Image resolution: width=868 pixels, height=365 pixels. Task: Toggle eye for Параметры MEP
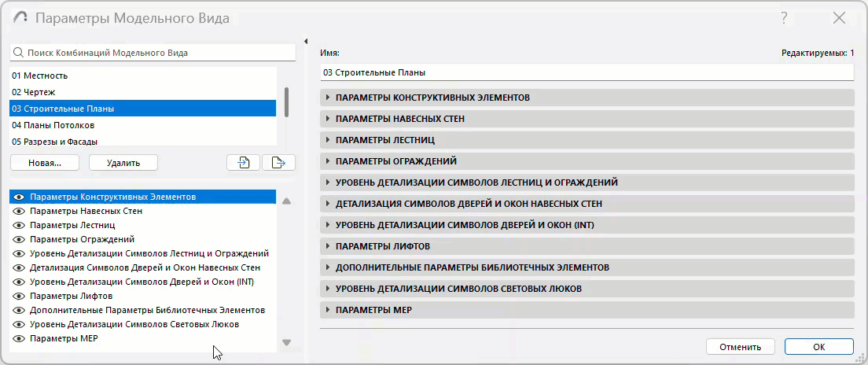[x=20, y=338]
